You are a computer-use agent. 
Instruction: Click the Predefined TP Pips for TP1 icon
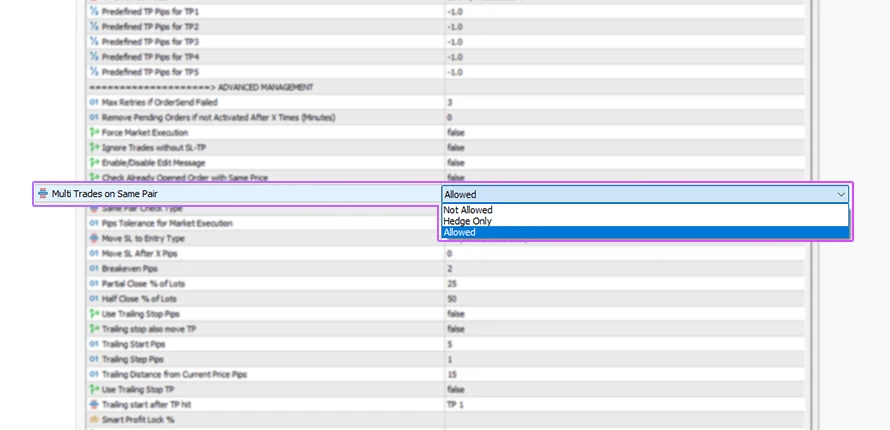pos(94,11)
